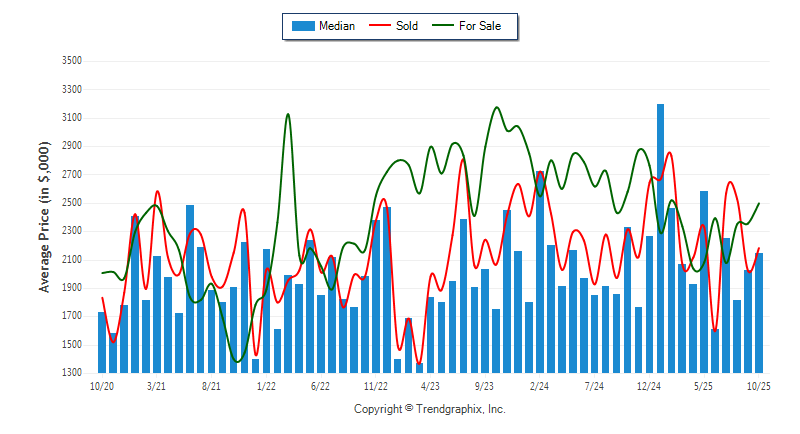Click the 3500 y-axis value label

tap(71, 61)
